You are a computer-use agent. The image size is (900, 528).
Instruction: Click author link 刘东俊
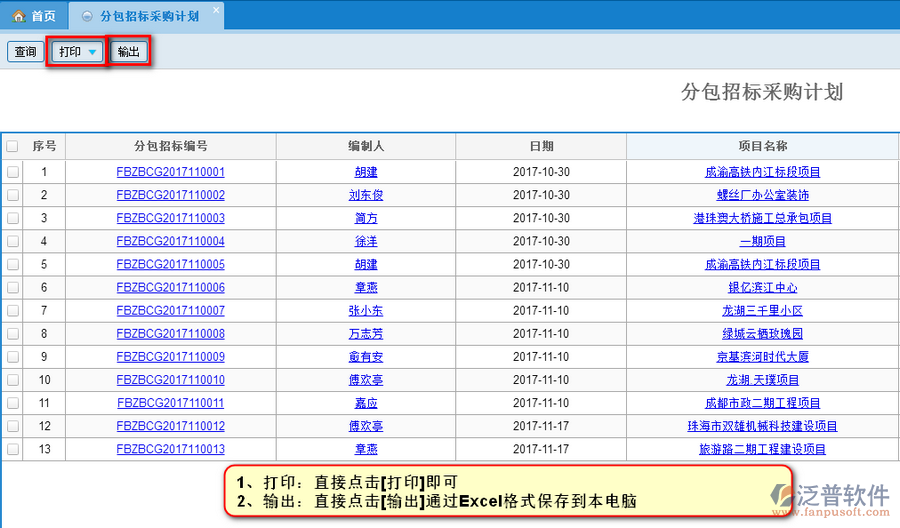[x=365, y=195]
